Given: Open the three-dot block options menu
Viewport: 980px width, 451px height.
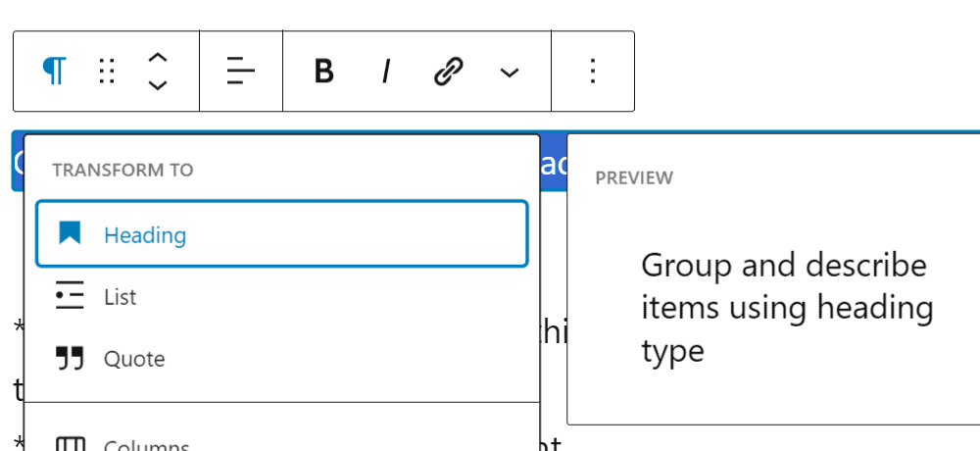Looking at the screenshot, I should click(592, 71).
